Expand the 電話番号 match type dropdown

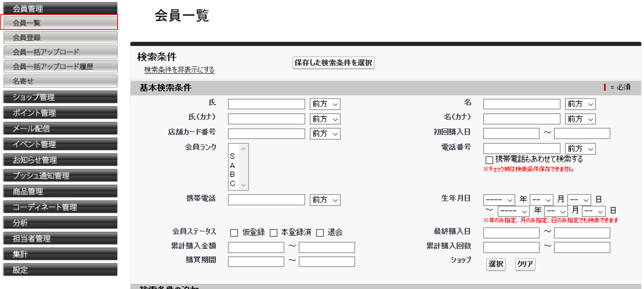click(x=580, y=149)
